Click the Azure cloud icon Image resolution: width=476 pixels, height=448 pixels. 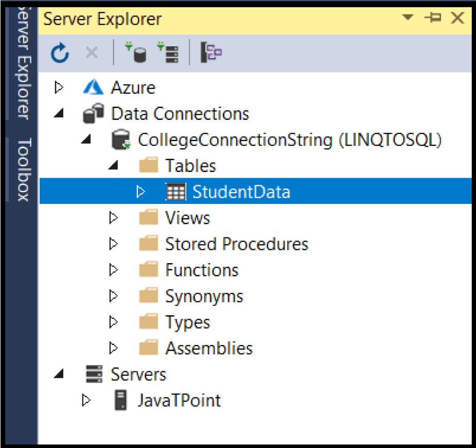[x=94, y=88]
